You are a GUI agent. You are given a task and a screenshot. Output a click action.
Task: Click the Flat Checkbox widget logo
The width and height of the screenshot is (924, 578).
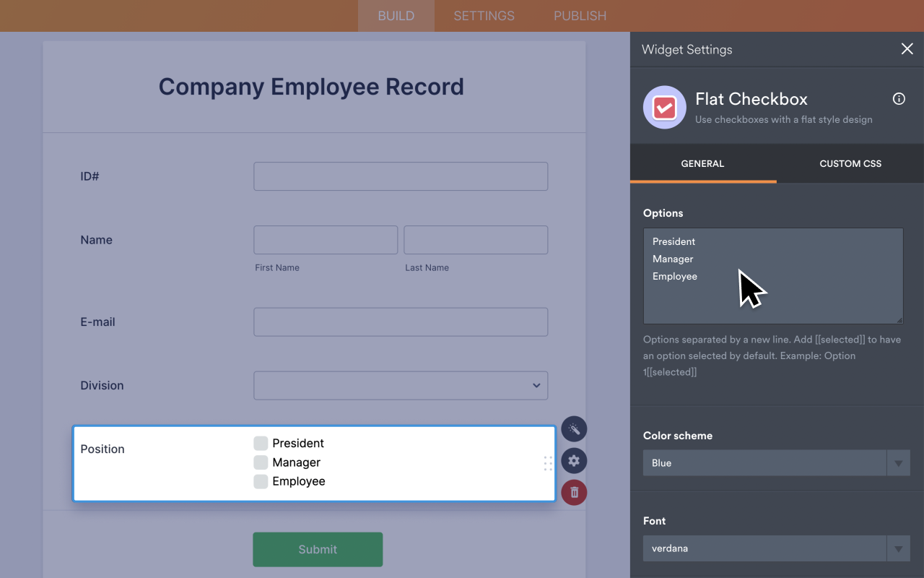[x=664, y=107]
